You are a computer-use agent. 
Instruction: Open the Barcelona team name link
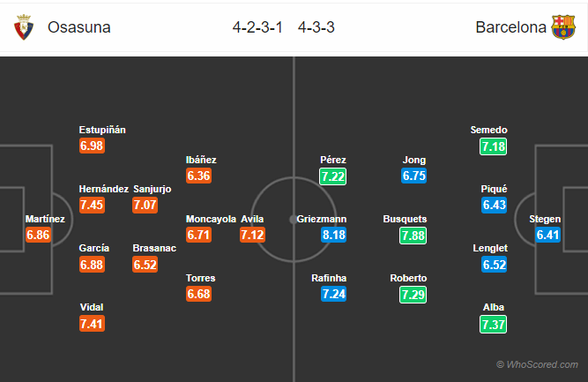click(x=511, y=27)
